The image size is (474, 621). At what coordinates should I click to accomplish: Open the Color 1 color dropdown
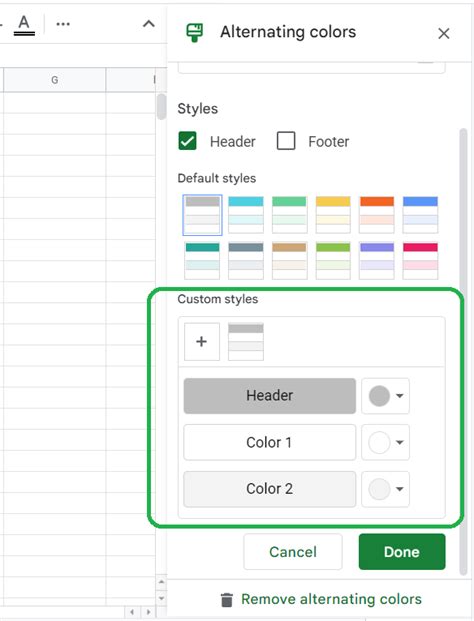[x=386, y=442]
